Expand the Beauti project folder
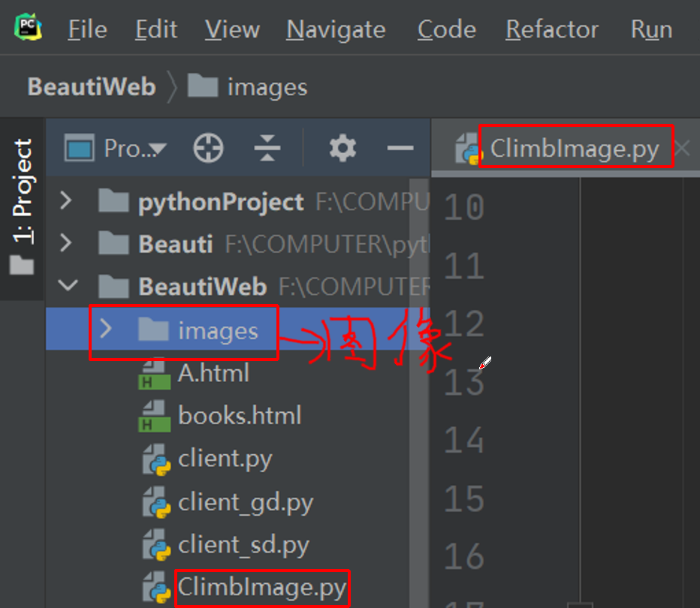The height and width of the screenshot is (608, 700). pos(66,243)
